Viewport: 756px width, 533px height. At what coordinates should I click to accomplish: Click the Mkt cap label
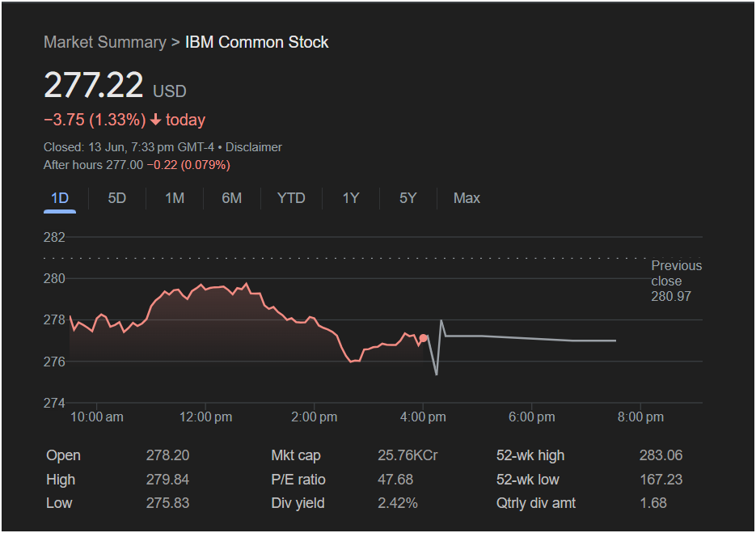(296, 455)
